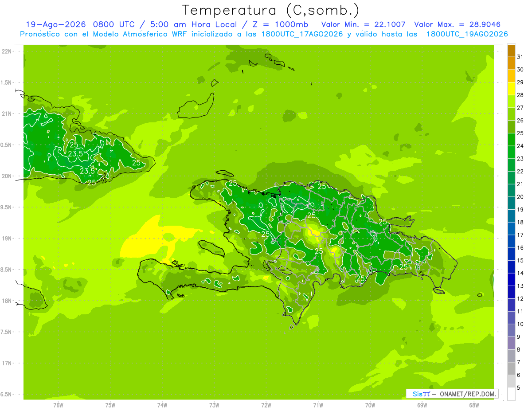Click the 70W longitude axis label

370,405
